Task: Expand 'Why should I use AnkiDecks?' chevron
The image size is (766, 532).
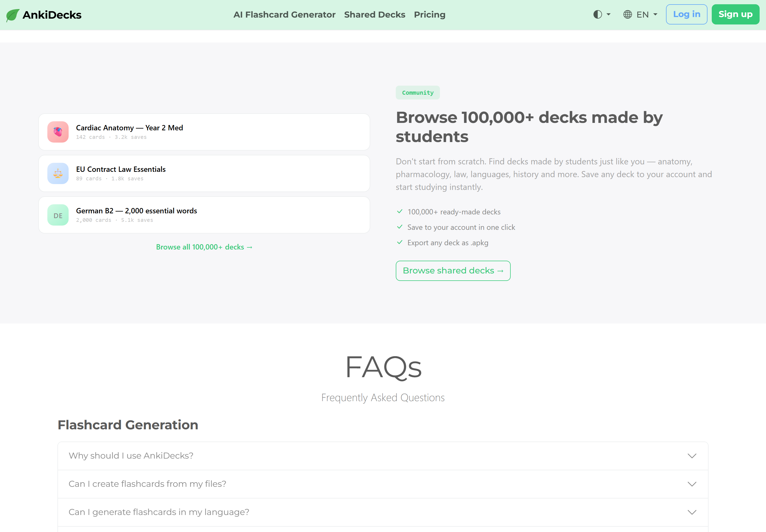Action: click(692, 456)
